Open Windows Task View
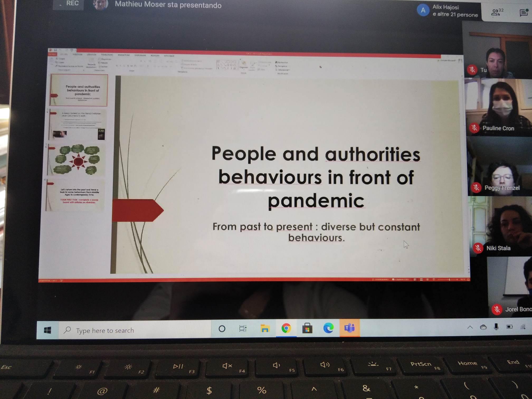532x399 pixels. point(243,329)
